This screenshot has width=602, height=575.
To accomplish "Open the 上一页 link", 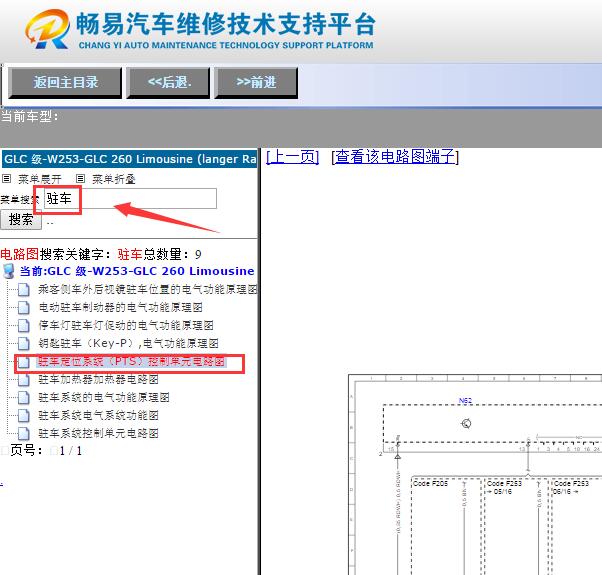I will point(293,157).
